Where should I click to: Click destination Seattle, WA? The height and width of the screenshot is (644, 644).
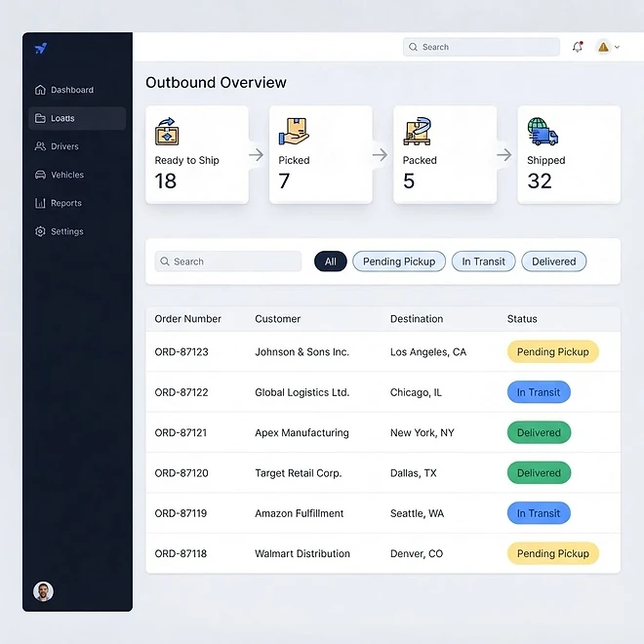(x=417, y=513)
